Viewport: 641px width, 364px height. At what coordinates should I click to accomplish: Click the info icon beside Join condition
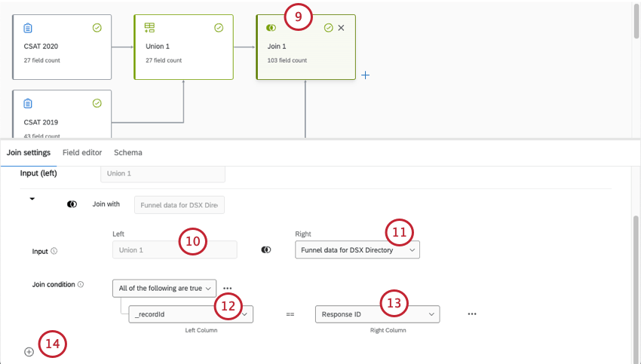[81, 285]
